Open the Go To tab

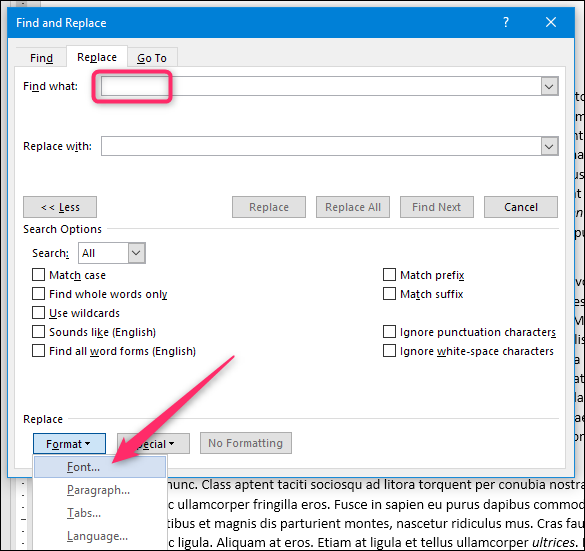point(152,58)
